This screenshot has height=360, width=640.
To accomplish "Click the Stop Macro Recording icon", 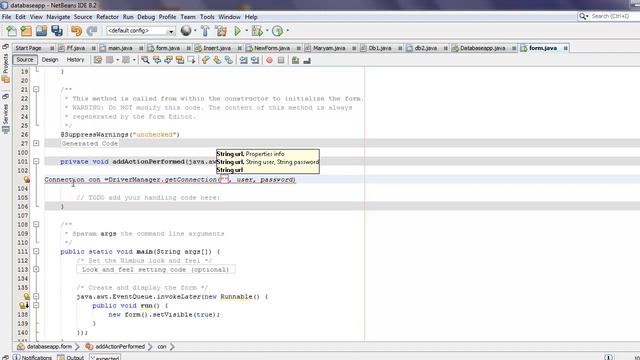I will 281,60.
